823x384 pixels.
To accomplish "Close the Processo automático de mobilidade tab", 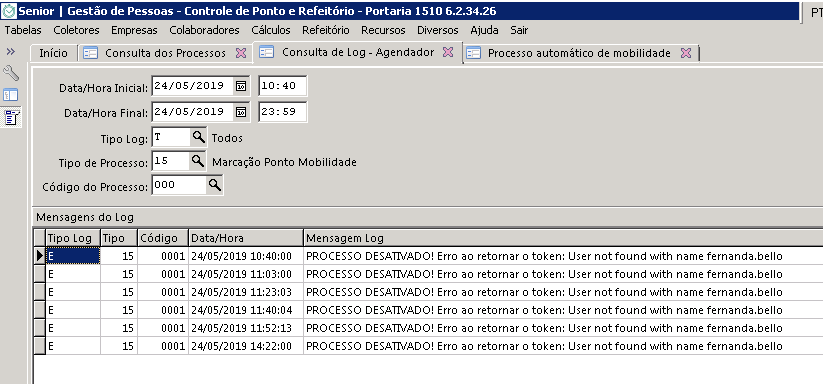I will [685, 53].
